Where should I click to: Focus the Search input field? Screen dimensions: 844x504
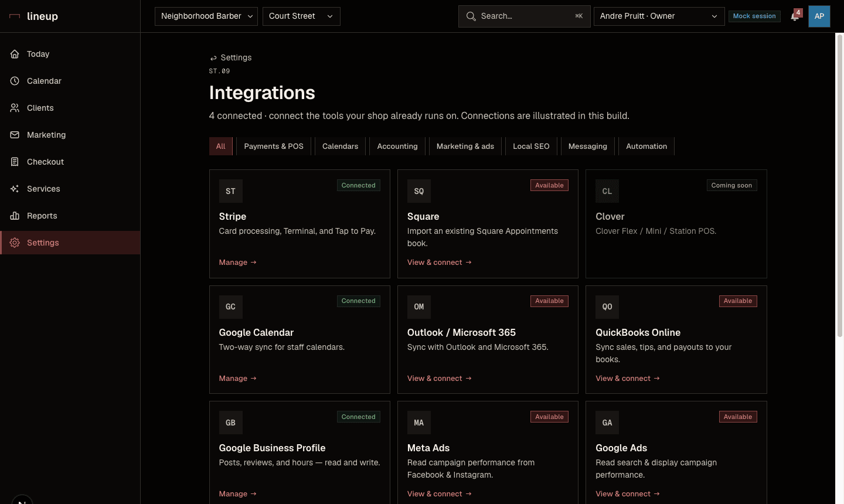pyautogui.click(x=525, y=16)
